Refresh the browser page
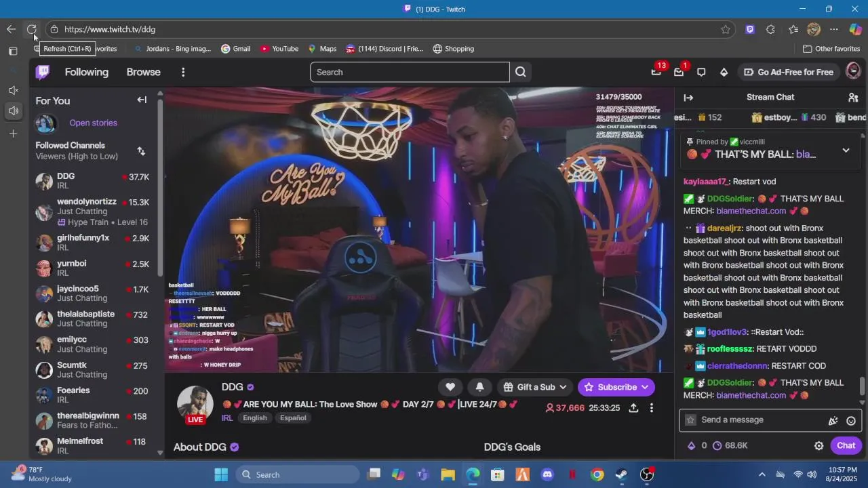This screenshot has width=868, height=488. [31, 29]
